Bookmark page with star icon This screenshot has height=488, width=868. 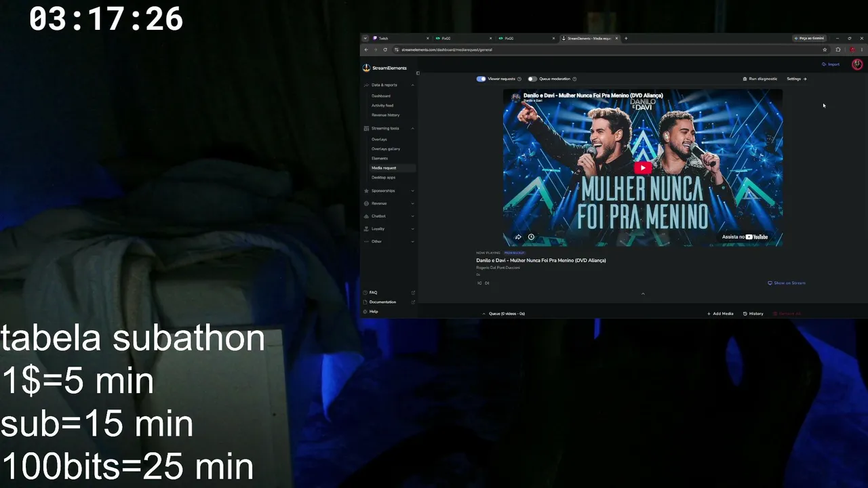click(825, 49)
